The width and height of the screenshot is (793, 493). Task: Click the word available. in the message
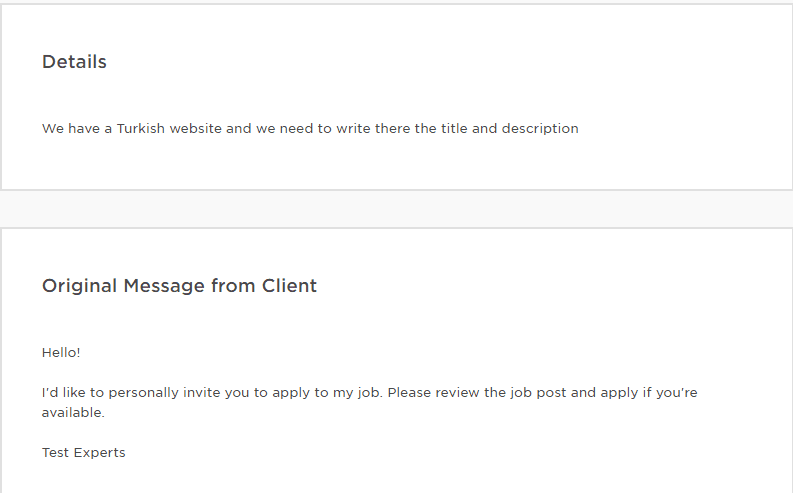73,412
